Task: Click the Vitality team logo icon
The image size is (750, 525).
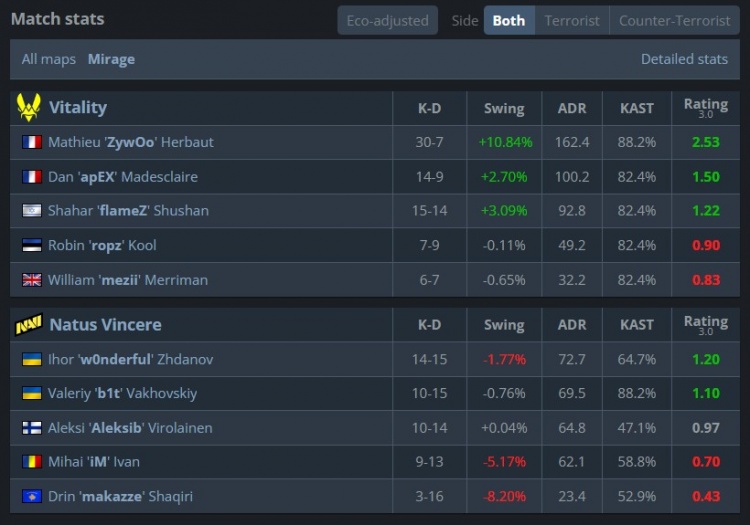Action: 29,107
